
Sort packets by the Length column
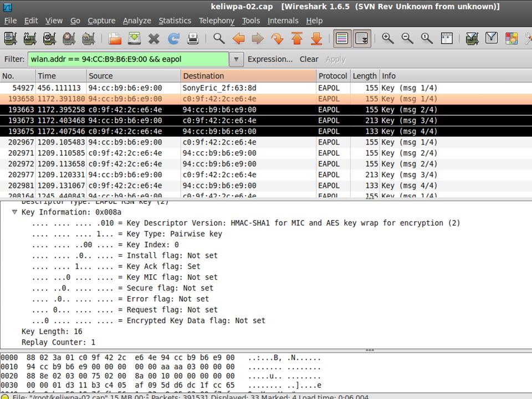365,76
